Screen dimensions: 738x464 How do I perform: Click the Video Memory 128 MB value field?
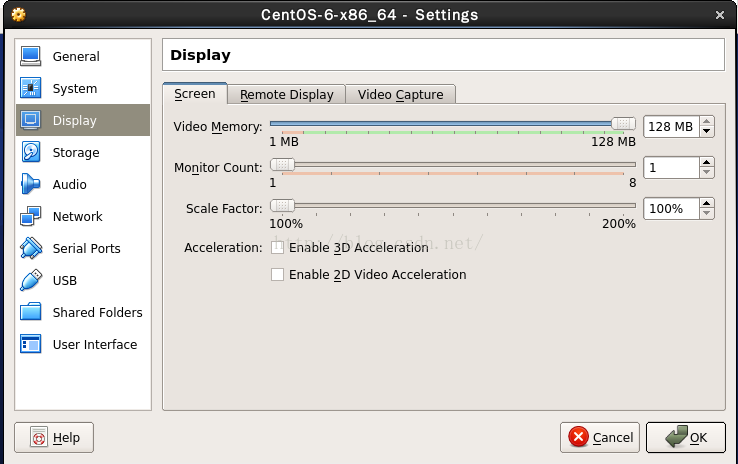[x=672, y=127]
